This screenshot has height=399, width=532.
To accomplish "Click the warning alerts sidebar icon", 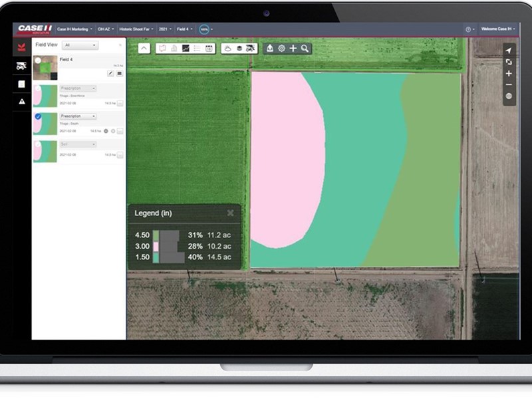I will (x=21, y=102).
